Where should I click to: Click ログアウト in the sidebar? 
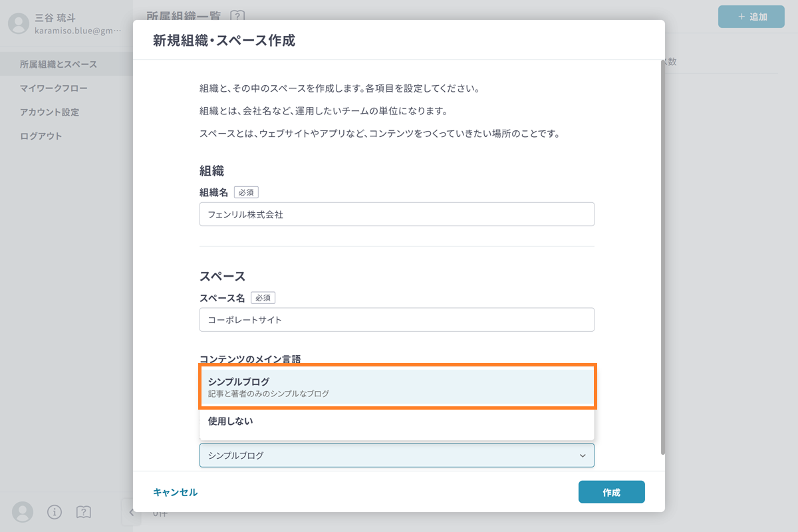tap(41, 136)
